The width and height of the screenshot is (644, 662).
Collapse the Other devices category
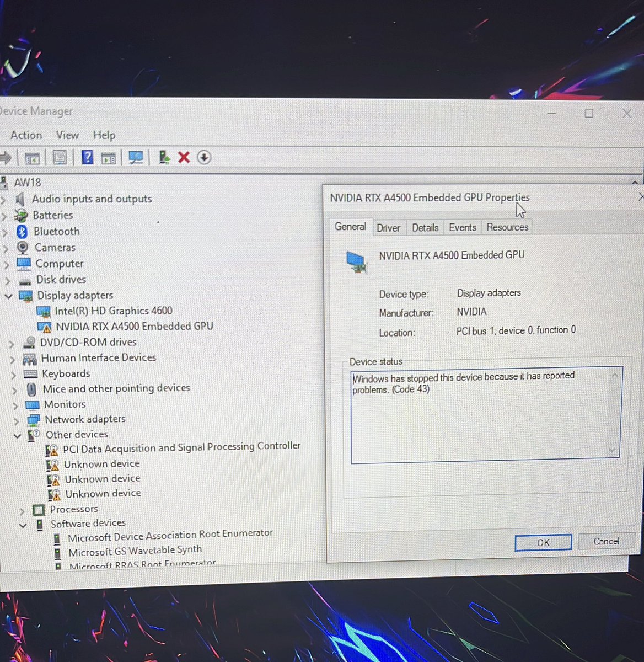click(17, 435)
